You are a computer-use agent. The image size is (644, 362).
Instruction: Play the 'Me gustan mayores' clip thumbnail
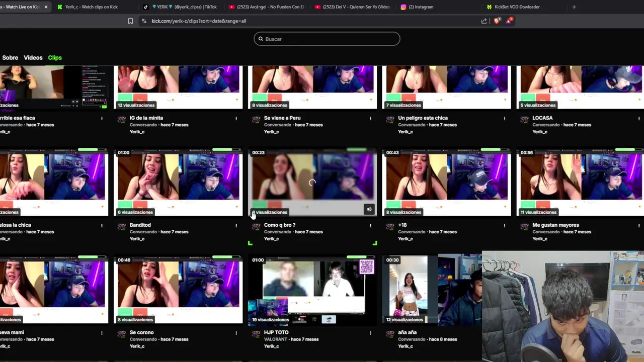tap(581, 183)
